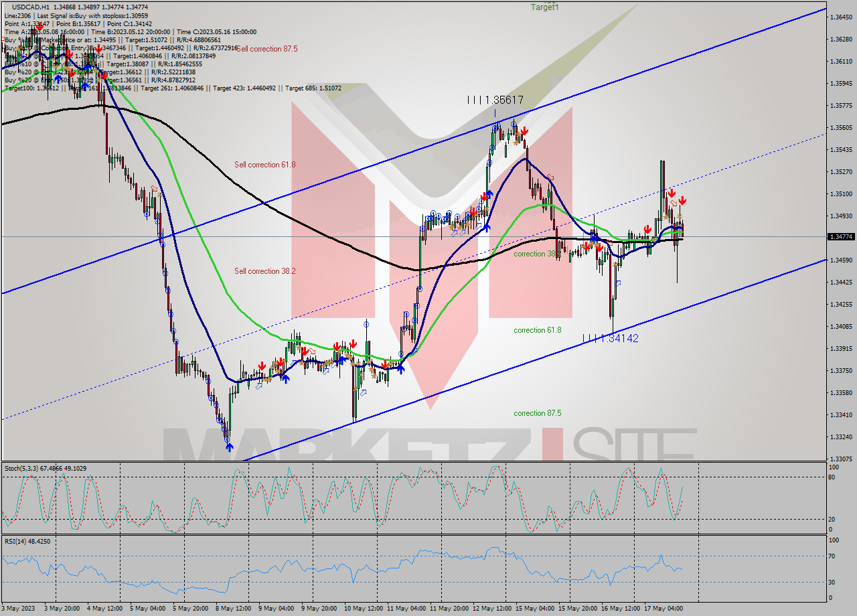Click 1.35605 on the price scale

[x=841, y=127]
